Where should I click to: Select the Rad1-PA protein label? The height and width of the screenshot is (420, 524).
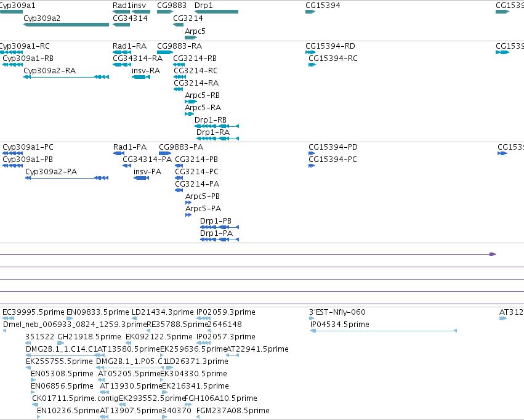click(x=130, y=147)
